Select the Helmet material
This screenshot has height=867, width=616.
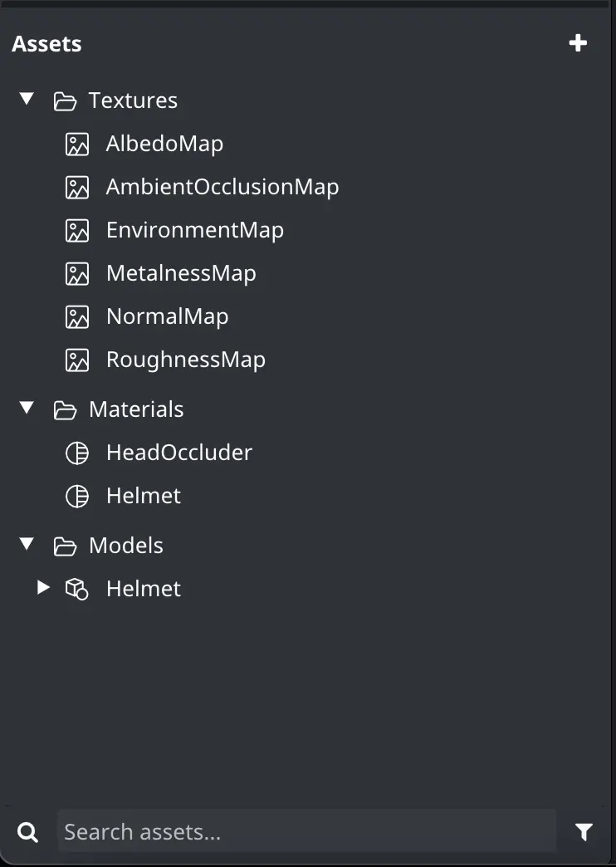point(144,496)
